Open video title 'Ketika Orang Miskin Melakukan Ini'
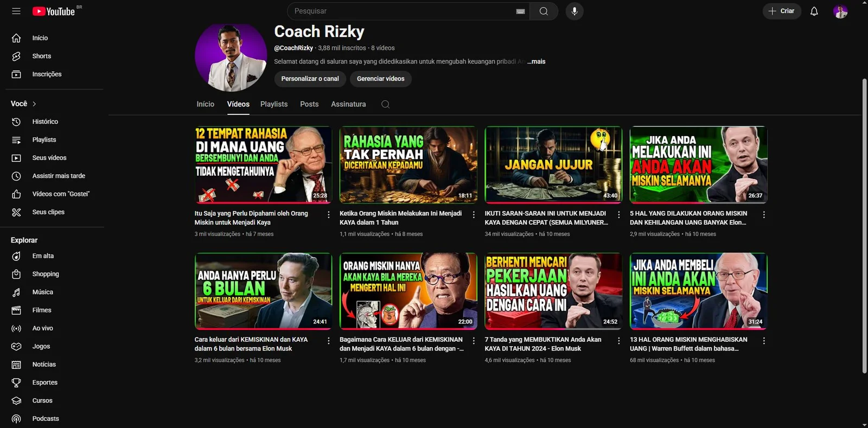 point(400,218)
